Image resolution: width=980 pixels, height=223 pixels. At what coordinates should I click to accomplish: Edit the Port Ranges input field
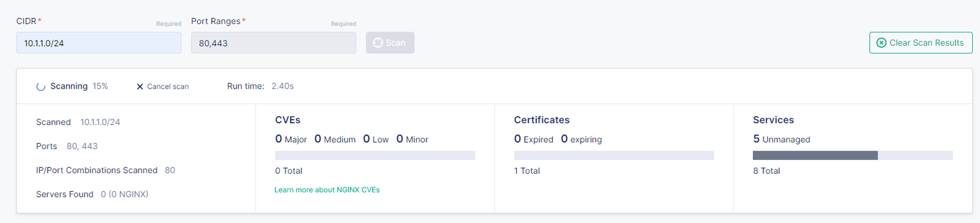273,43
